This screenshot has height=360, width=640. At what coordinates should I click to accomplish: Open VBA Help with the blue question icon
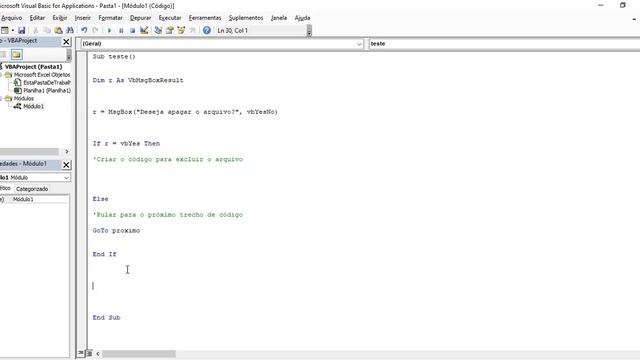pyautogui.click(x=207, y=31)
